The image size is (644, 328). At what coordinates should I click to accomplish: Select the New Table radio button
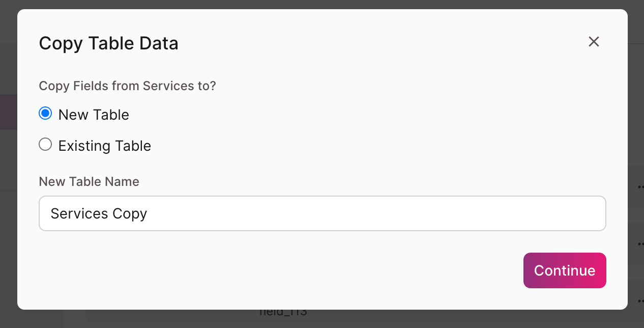45,114
